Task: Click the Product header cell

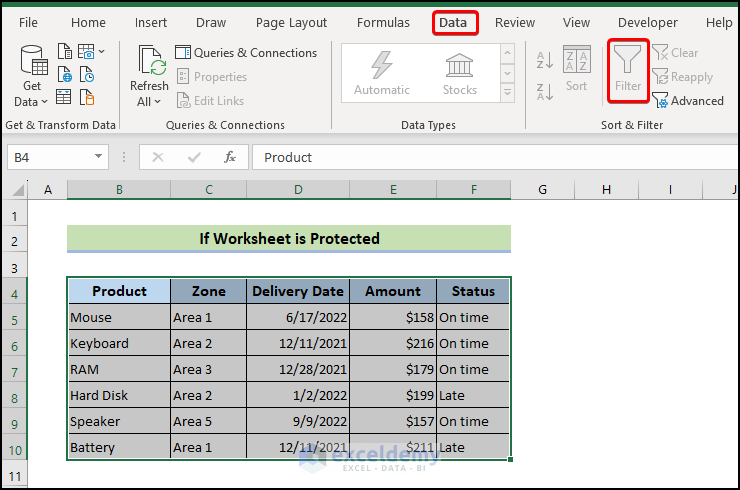Action: click(x=119, y=291)
